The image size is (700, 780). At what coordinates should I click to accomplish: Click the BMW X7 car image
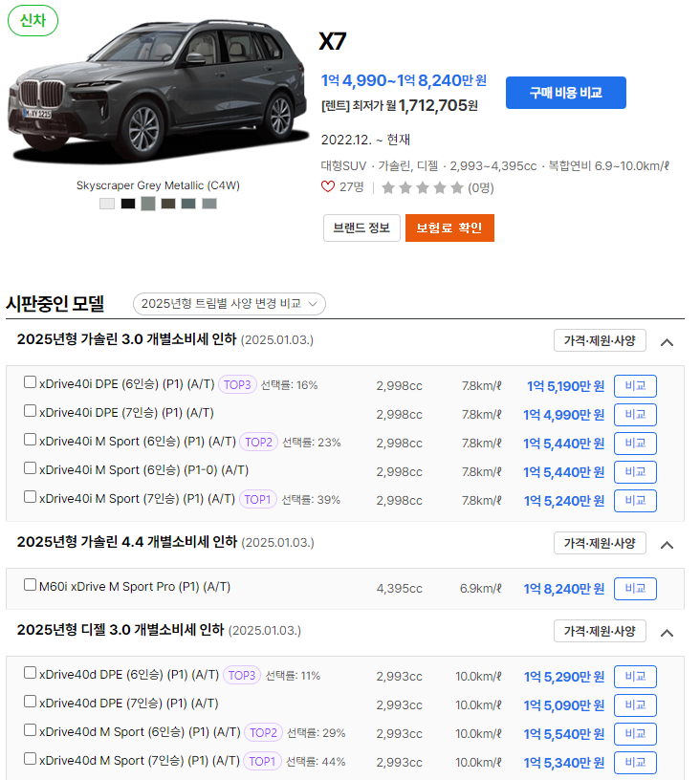158,92
